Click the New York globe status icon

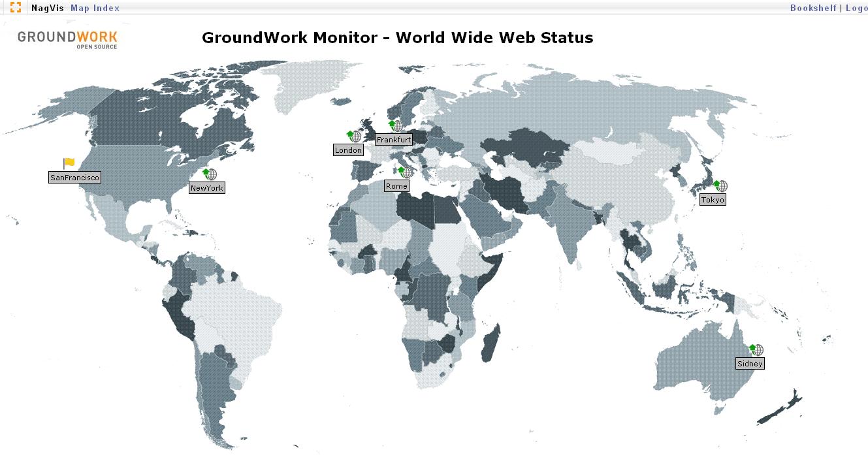[210, 174]
